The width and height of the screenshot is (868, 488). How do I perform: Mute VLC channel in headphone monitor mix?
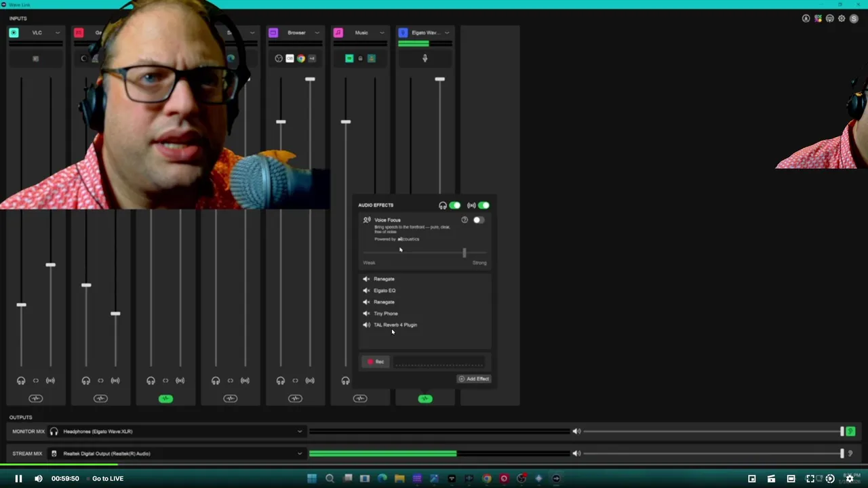click(21, 381)
